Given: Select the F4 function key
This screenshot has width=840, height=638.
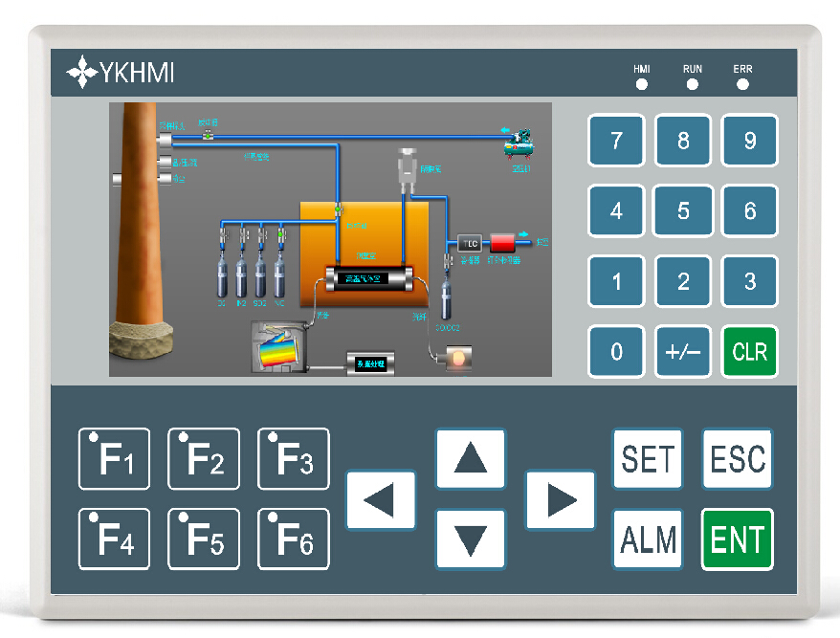Looking at the screenshot, I should (x=114, y=539).
